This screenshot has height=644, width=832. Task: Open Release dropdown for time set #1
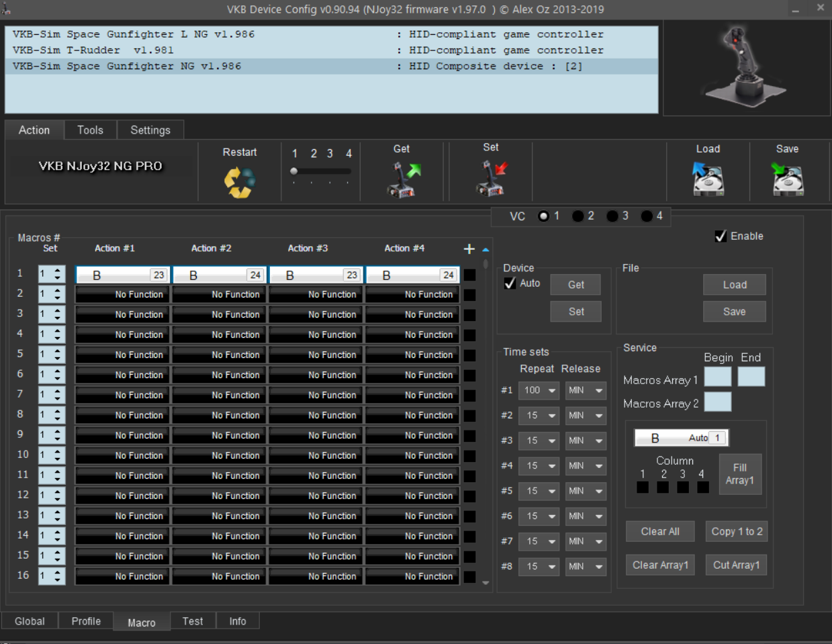(586, 390)
